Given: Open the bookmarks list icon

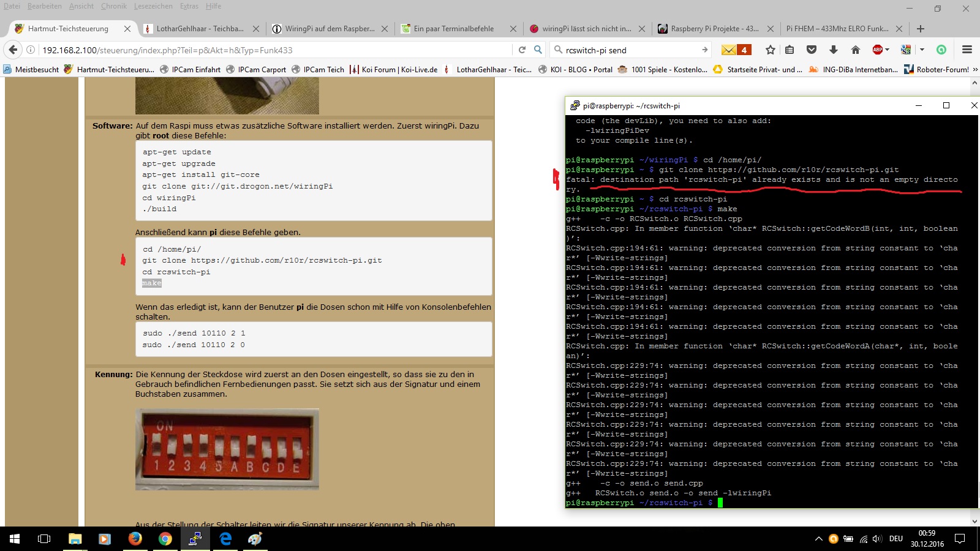Looking at the screenshot, I should [790, 50].
